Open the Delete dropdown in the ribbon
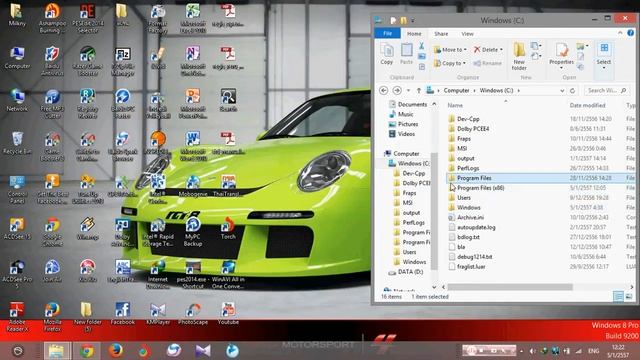The width and height of the screenshot is (640, 360). click(x=488, y=50)
